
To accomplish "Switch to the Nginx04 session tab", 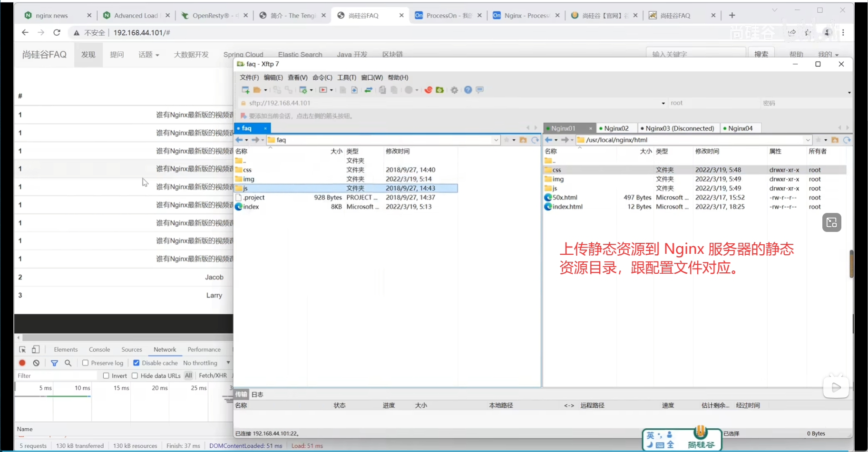I will click(741, 128).
